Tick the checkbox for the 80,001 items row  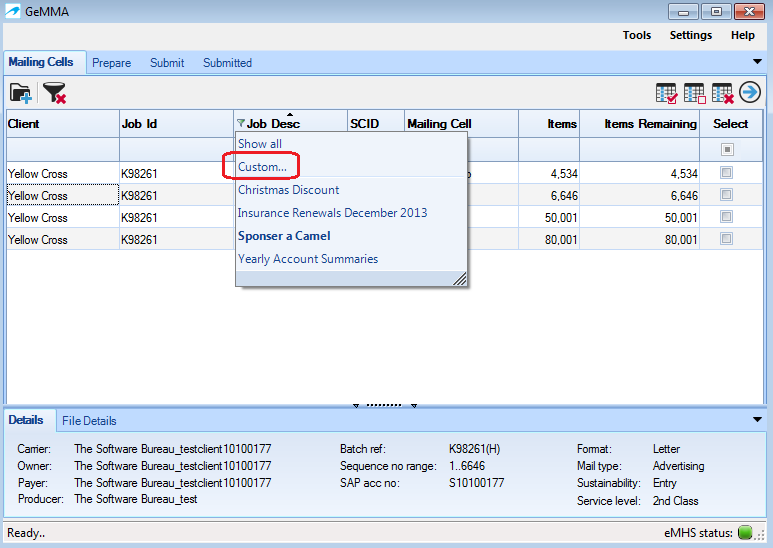tap(726, 239)
